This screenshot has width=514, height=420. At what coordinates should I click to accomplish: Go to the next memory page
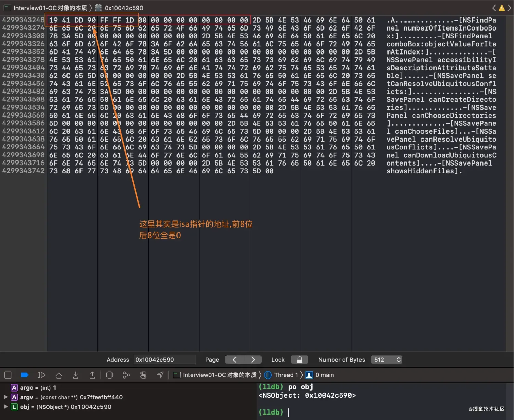253,360
